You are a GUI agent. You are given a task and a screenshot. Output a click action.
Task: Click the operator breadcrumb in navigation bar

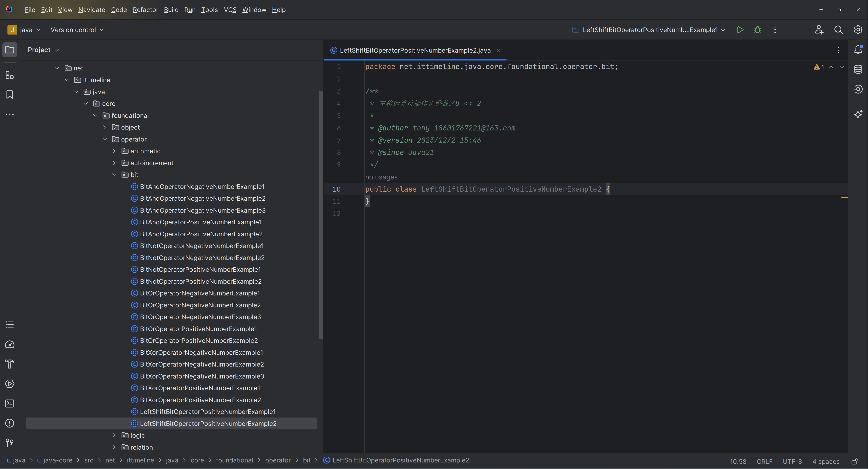278,460
